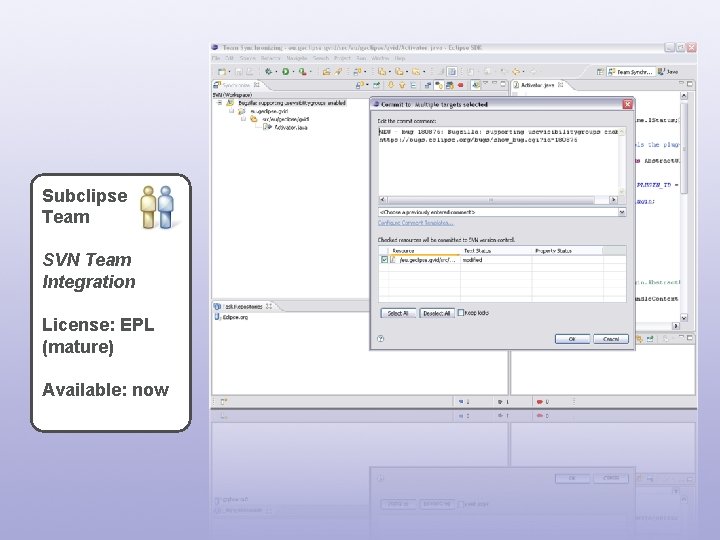
Task: Open the previously entered comment dropdown
Action: [622, 212]
